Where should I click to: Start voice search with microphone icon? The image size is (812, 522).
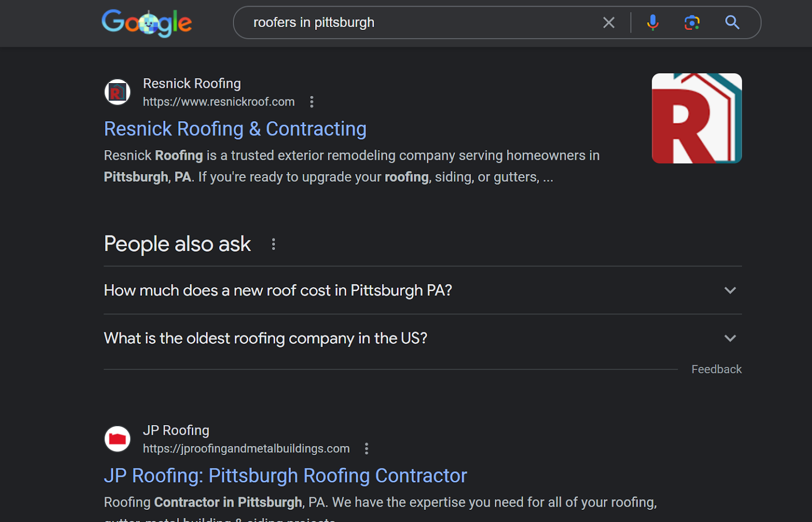click(653, 22)
